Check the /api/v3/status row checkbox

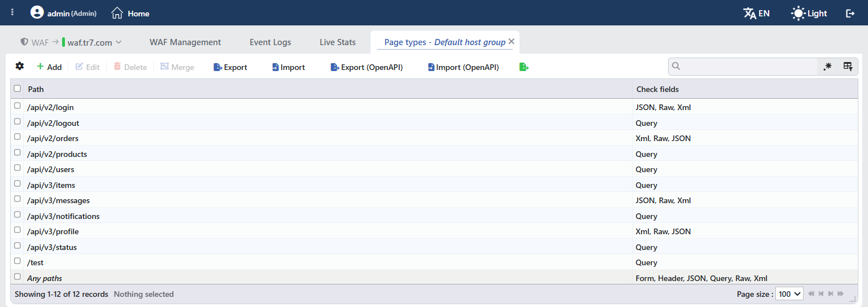click(x=18, y=246)
